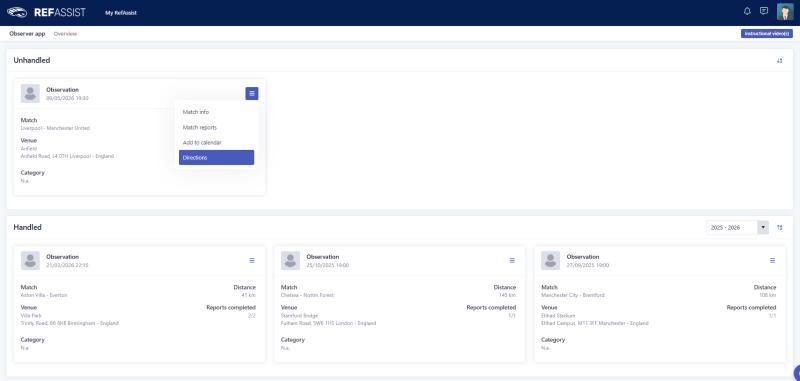Click the 'Manchester City - Brentford' match text
Viewport: 800px width, 381px height.
pyautogui.click(x=573, y=295)
